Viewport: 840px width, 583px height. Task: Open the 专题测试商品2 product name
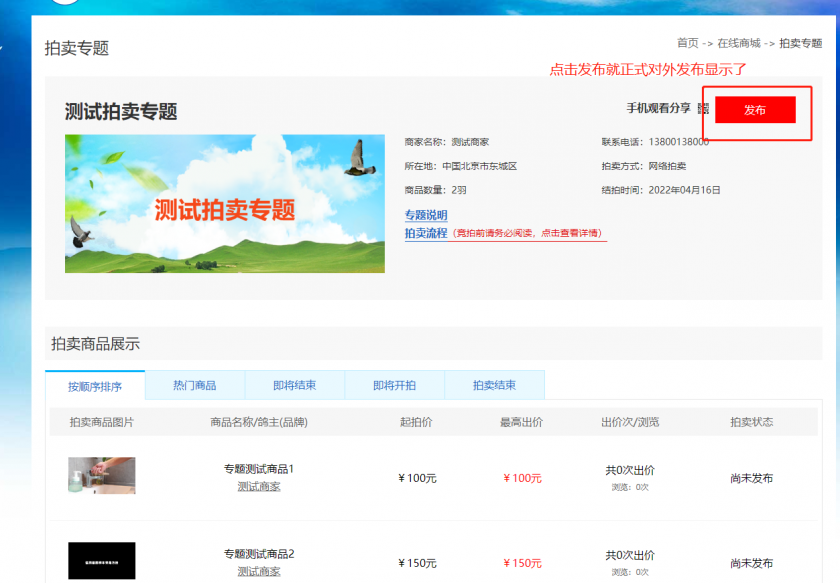tap(259, 553)
